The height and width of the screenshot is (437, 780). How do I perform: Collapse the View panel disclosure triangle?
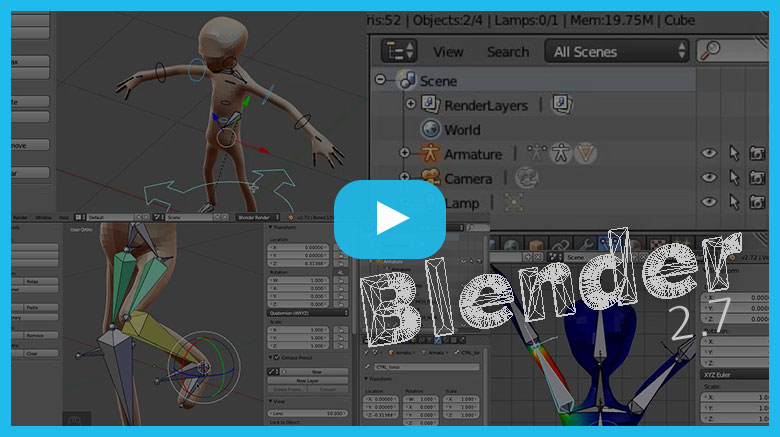click(271, 401)
